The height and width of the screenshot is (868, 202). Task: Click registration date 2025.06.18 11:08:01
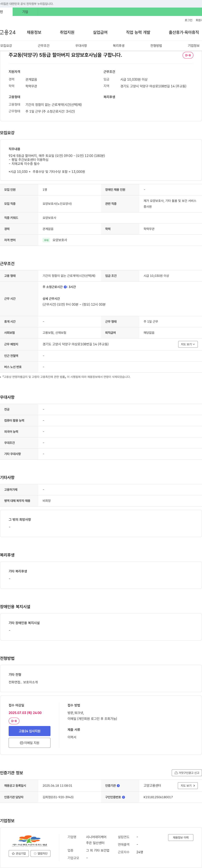(x=57, y=785)
